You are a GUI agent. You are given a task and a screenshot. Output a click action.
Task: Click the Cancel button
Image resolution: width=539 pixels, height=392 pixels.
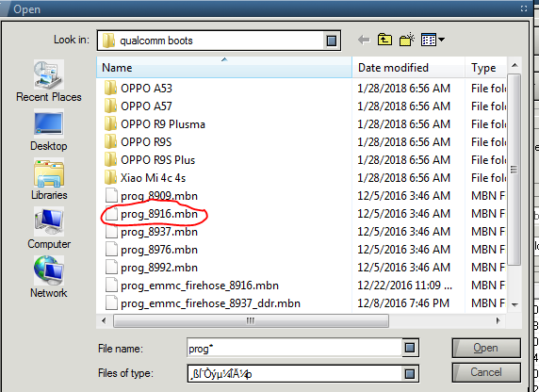point(485,372)
